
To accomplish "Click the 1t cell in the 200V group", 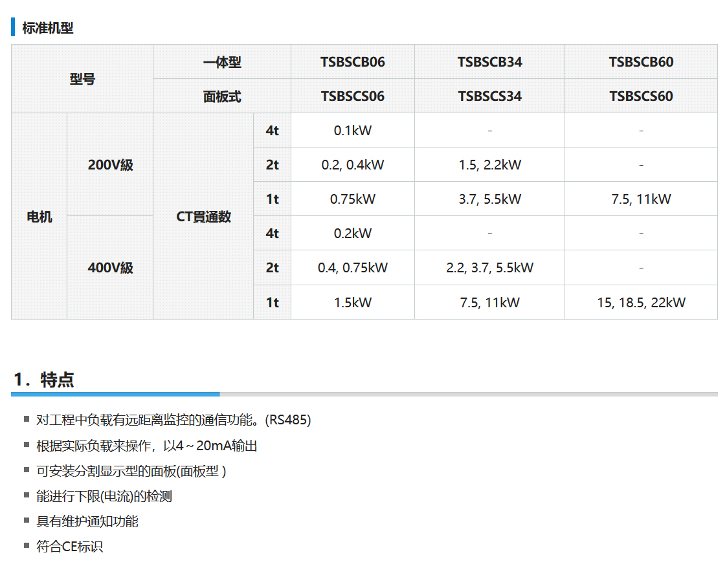I will pyautogui.click(x=272, y=199).
